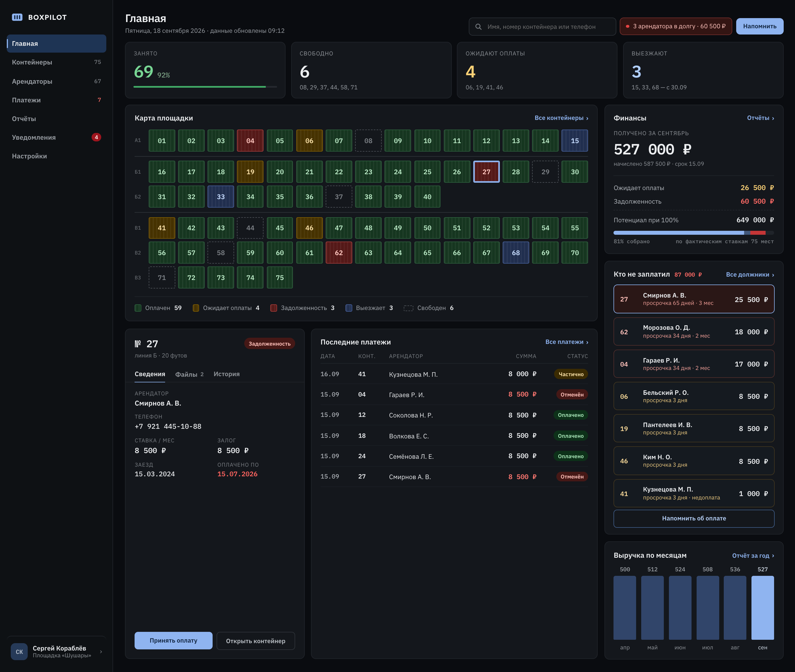Viewport: 795px width, 672px height.
Task: Go to Платежи in sidebar
Action: 56,100
